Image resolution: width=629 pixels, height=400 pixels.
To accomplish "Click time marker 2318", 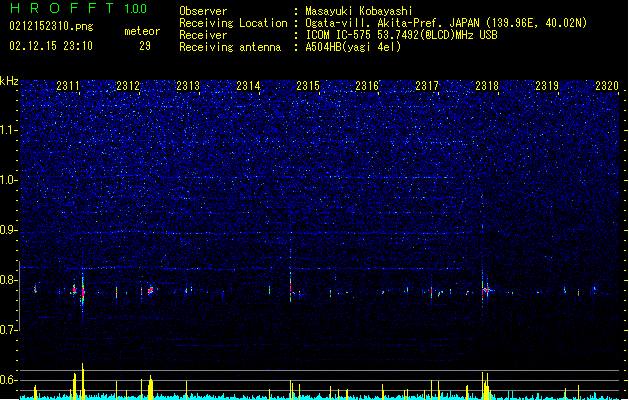I will pyautogui.click(x=487, y=85).
